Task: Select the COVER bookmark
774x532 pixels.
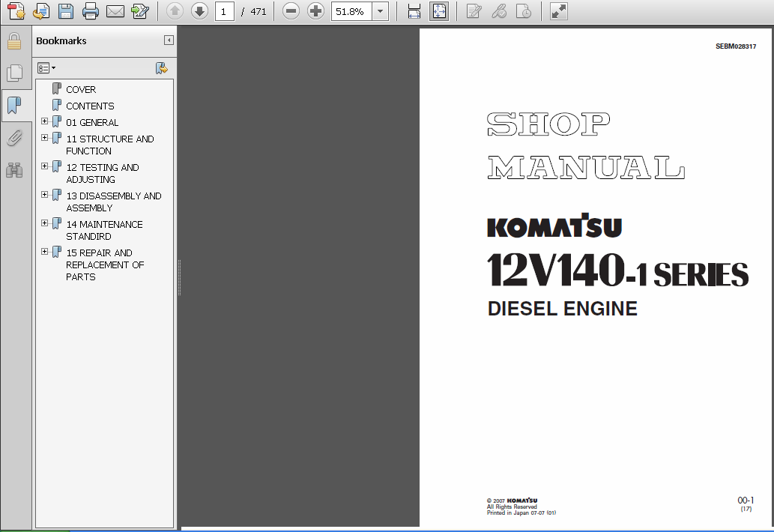Action: pyautogui.click(x=81, y=89)
